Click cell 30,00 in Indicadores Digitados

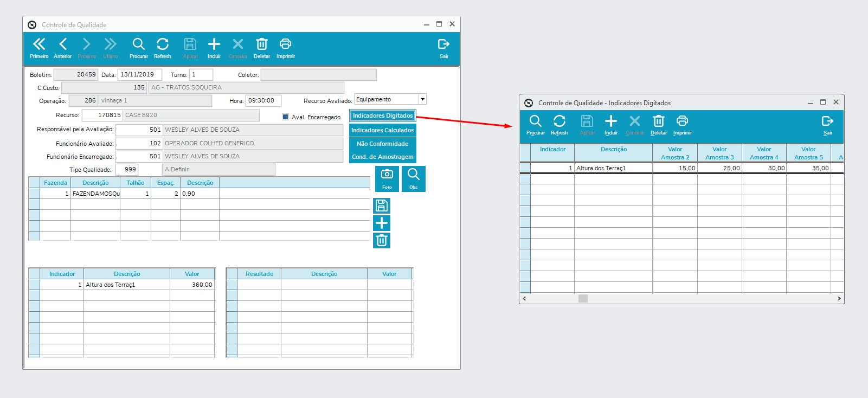(764, 168)
